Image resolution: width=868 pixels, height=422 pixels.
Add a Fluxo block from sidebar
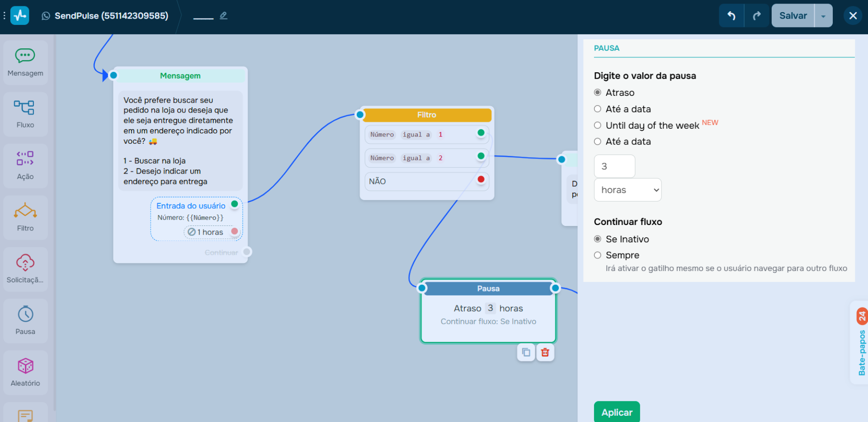pyautogui.click(x=25, y=114)
